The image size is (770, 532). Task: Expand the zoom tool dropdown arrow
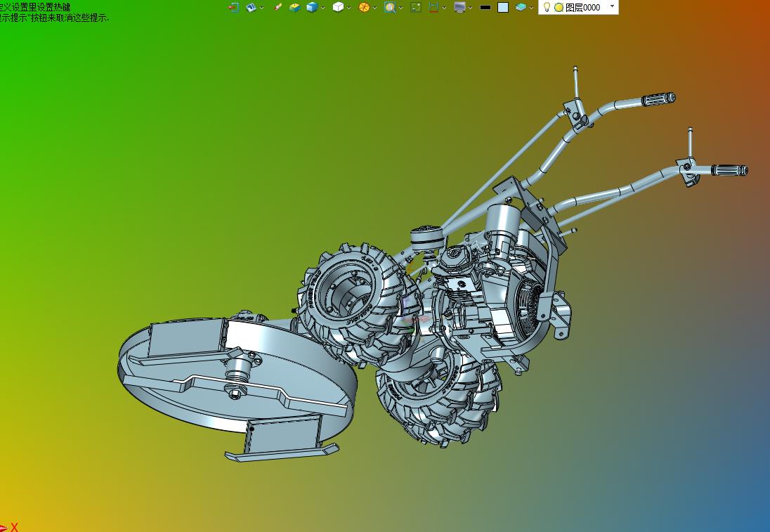tap(400, 8)
